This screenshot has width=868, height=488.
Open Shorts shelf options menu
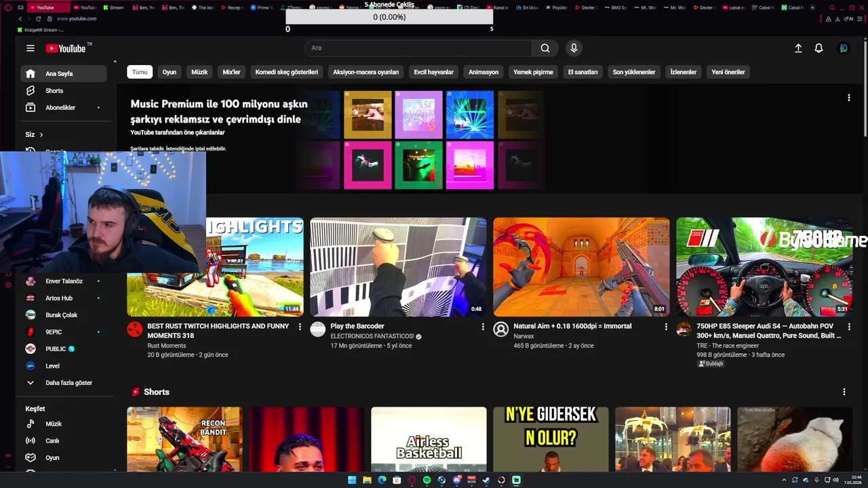click(844, 392)
